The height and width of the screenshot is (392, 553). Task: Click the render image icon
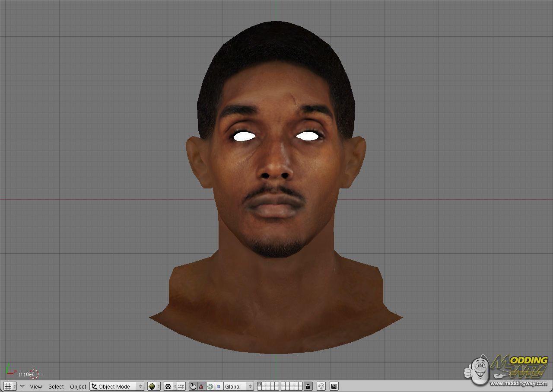pos(334,386)
